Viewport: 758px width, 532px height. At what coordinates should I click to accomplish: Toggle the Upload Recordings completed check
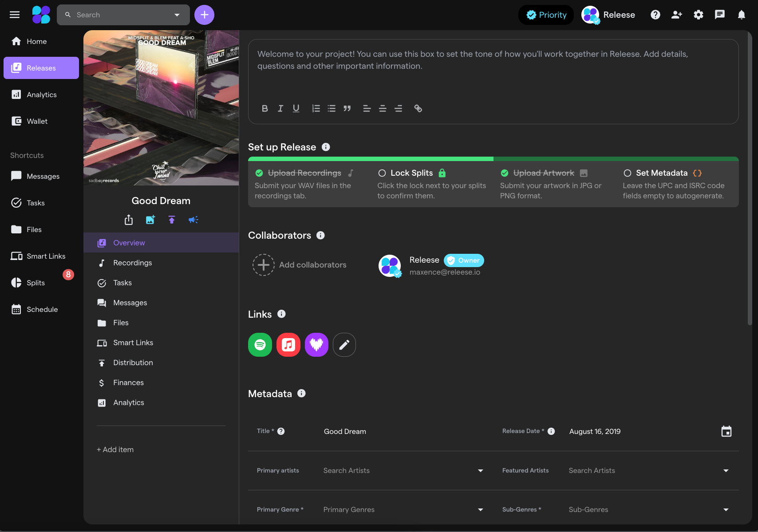coord(259,173)
